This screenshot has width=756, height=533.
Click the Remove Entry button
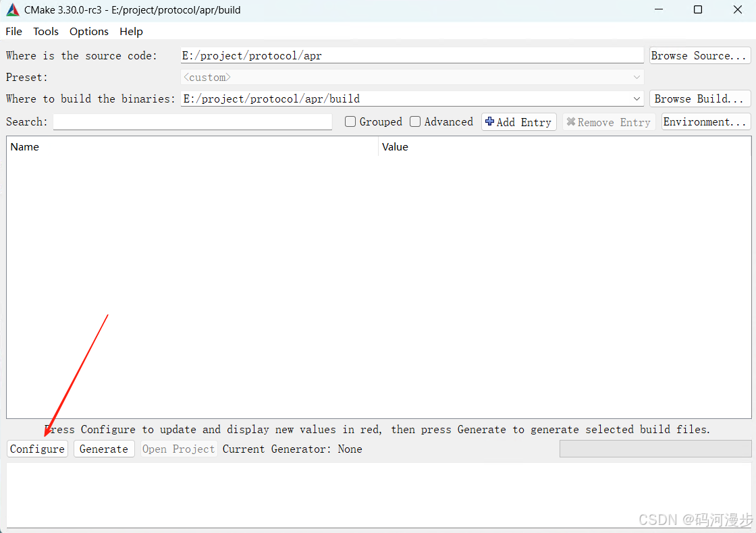[x=609, y=122]
